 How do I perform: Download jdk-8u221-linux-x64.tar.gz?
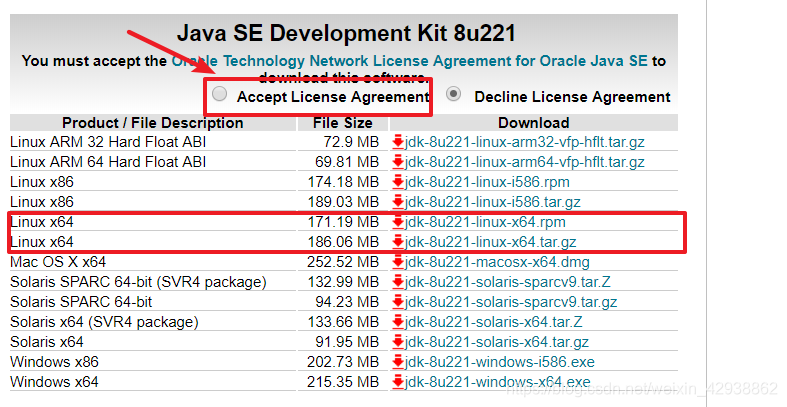click(490, 242)
